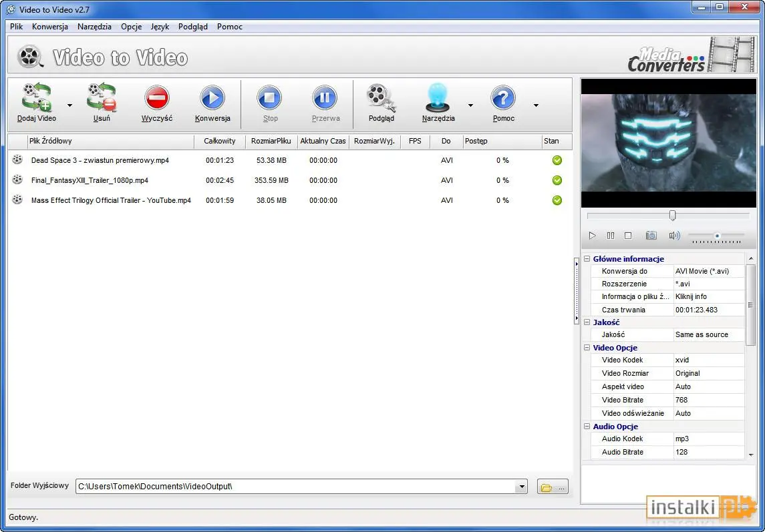Click the volume slider knob
This screenshot has width=765, height=532.
[x=717, y=236]
